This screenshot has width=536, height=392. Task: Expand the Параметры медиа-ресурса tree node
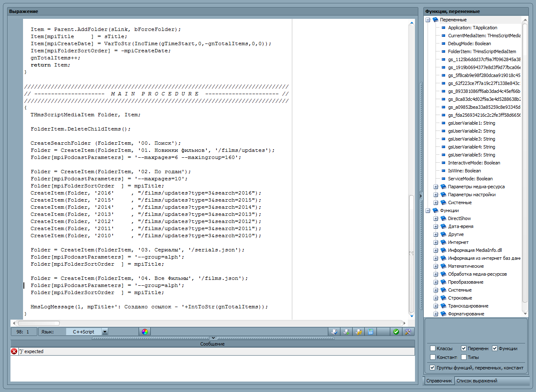click(x=435, y=187)
